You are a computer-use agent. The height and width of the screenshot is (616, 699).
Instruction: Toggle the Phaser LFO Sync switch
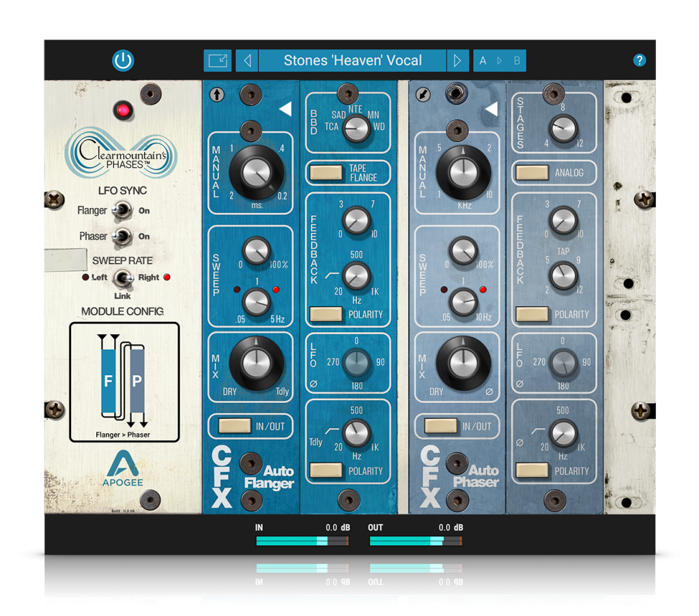coord(122,237)
